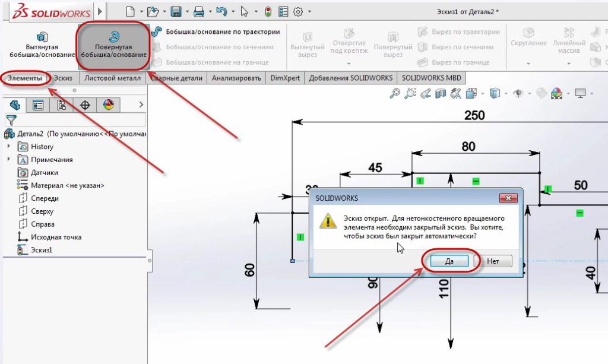The height and width of the screenshot is (364, 608).
Task: Click Нет in the dialog
Action: click(x=493, y=261)
